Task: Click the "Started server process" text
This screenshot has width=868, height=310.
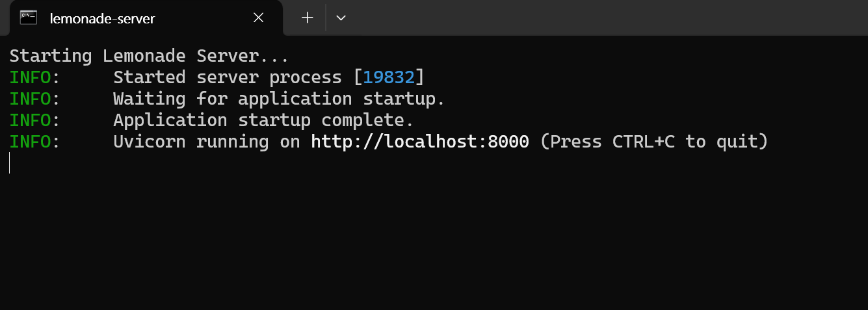Action: click(228, 77)
